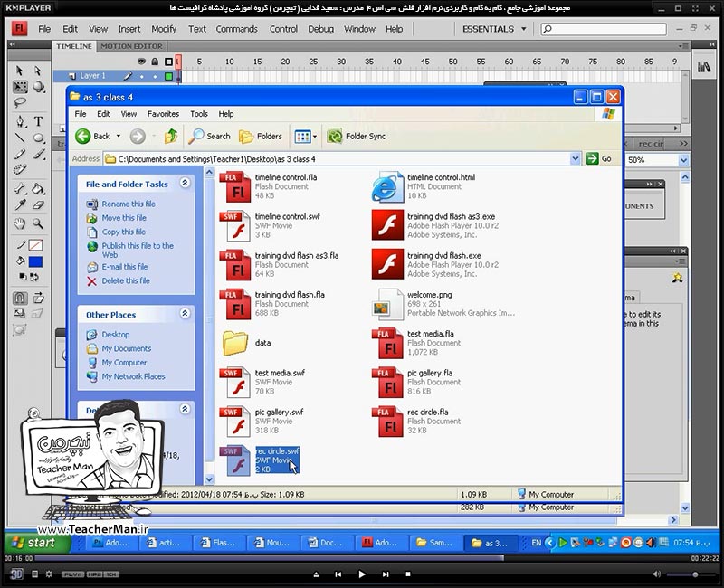Select the Eraser tool
The width and height of the screenshot is (724, 588).
(x=39, y=205)
